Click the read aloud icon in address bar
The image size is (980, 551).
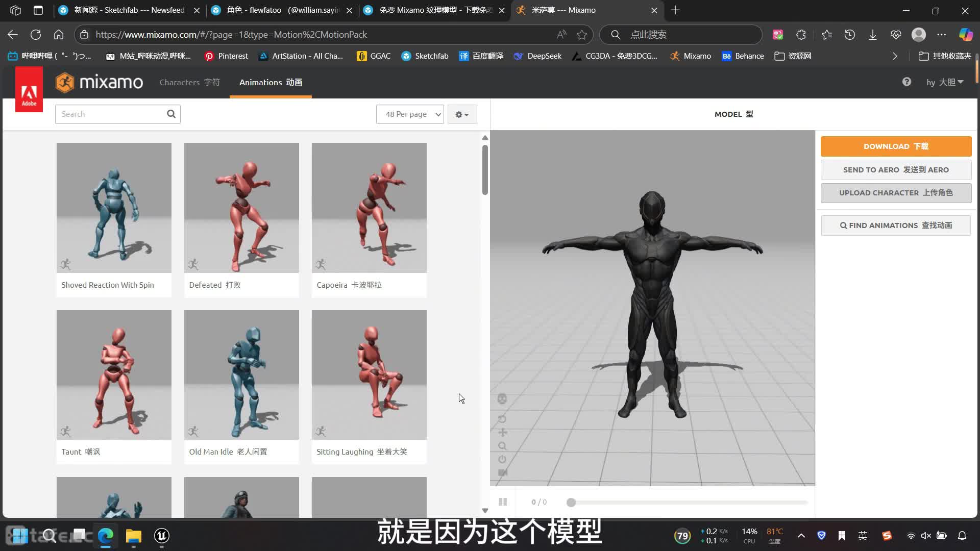561,35
